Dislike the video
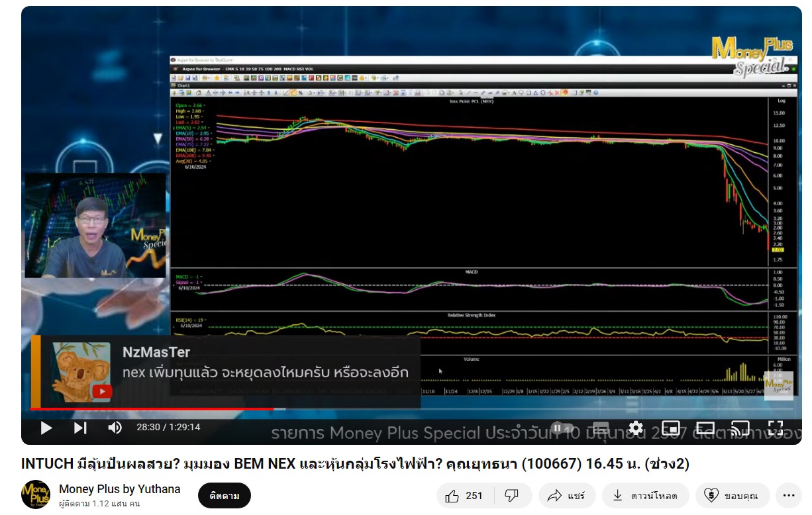The image size is (812, 515). [511, 495]
